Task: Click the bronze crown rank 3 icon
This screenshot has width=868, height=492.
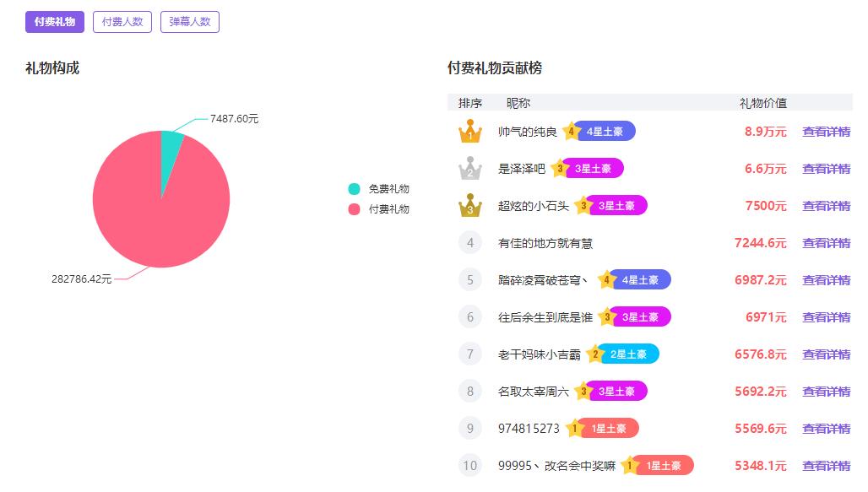Action: [x=469, y=206]
